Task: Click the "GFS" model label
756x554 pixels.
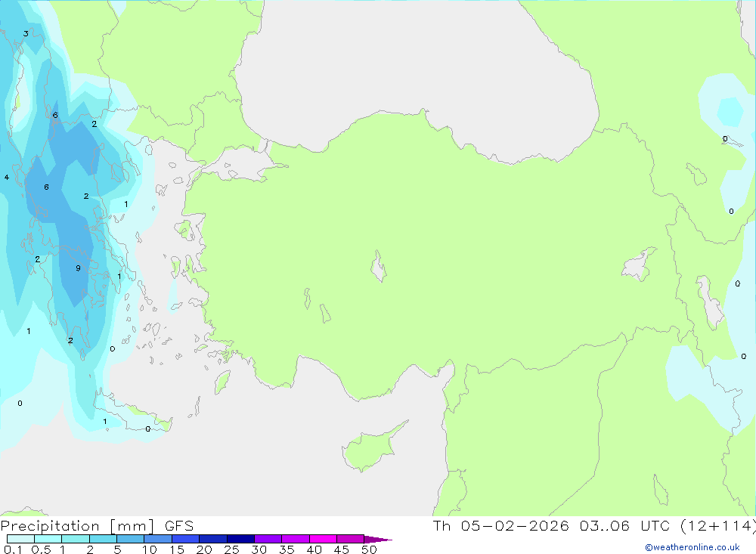Action: [x=179, y=526]
